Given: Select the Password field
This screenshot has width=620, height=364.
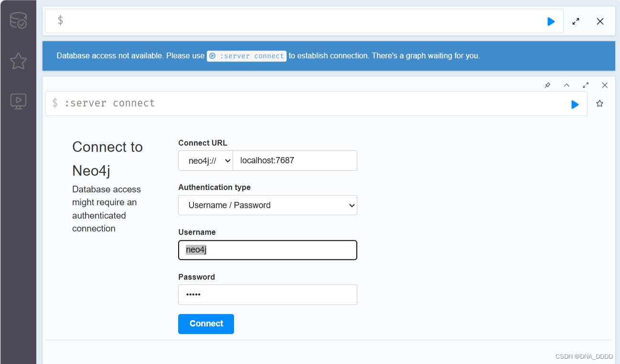Looking at the screenshot, I should [267, 294].
